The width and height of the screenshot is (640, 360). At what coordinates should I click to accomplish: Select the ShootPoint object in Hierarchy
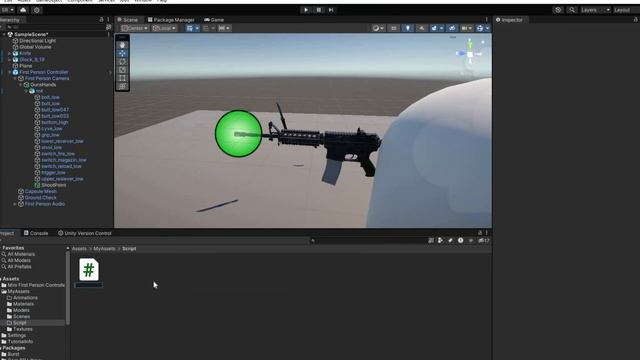(53, 185)
